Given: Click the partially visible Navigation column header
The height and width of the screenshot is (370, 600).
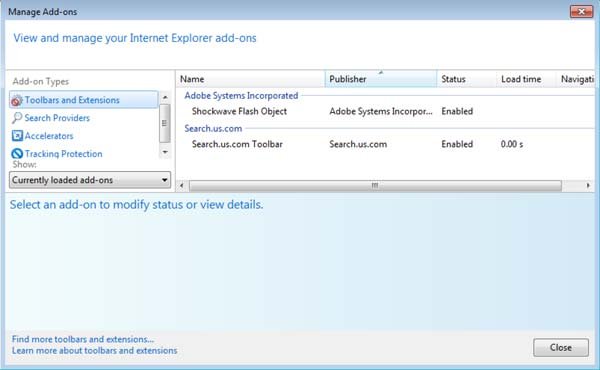Looking at the screenshot, I should [576, 79].
